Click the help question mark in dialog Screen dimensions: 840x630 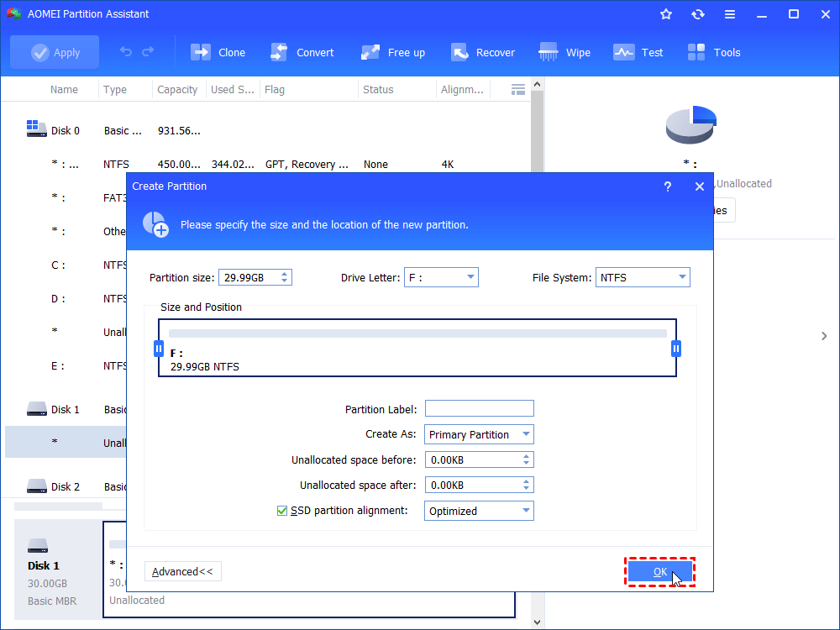point(668,186)
